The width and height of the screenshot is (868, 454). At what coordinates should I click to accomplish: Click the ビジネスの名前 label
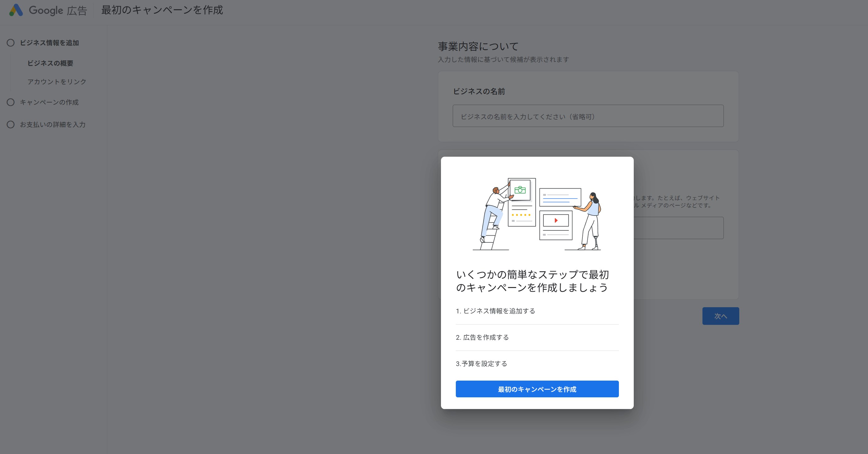pyautogui.click(x=479, y=91)
